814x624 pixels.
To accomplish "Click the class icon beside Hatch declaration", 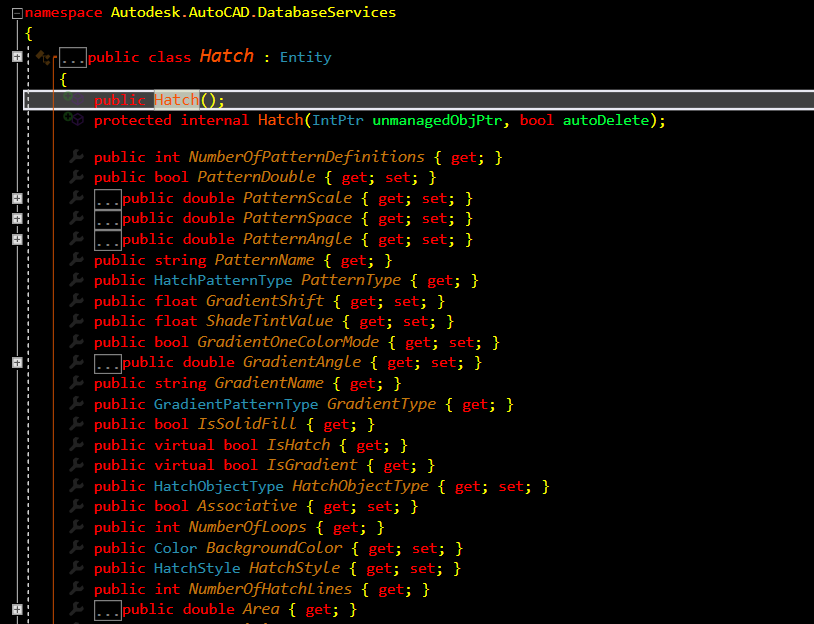I will [44, 57].
